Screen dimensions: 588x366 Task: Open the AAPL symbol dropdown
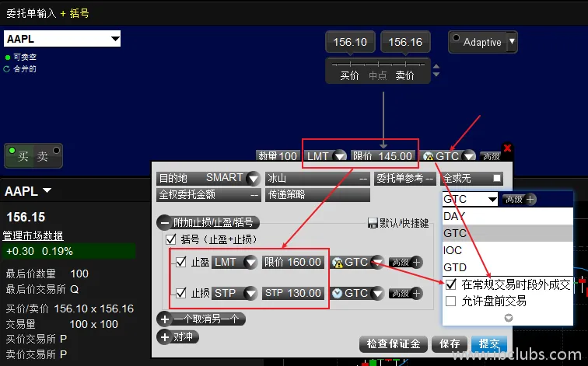pyautogui.click(x=114, y=39)
